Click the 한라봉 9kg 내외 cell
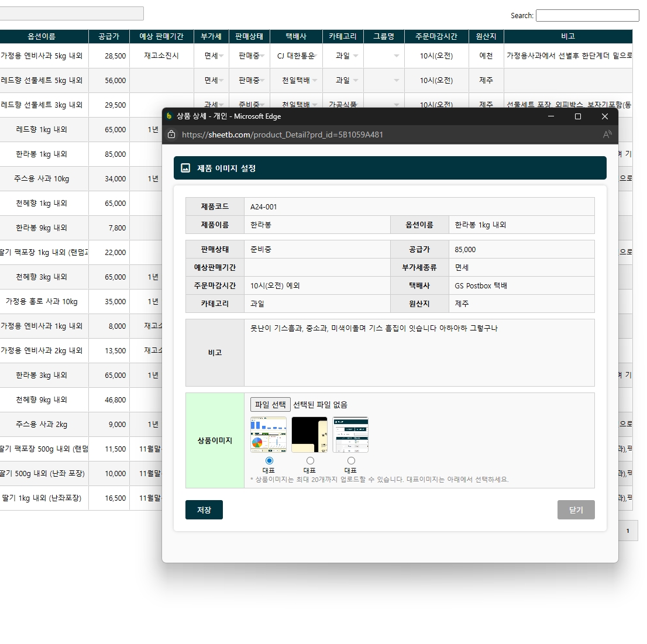Image resolution: width=647 pixels, height=644 pixels. click(42, 228)
